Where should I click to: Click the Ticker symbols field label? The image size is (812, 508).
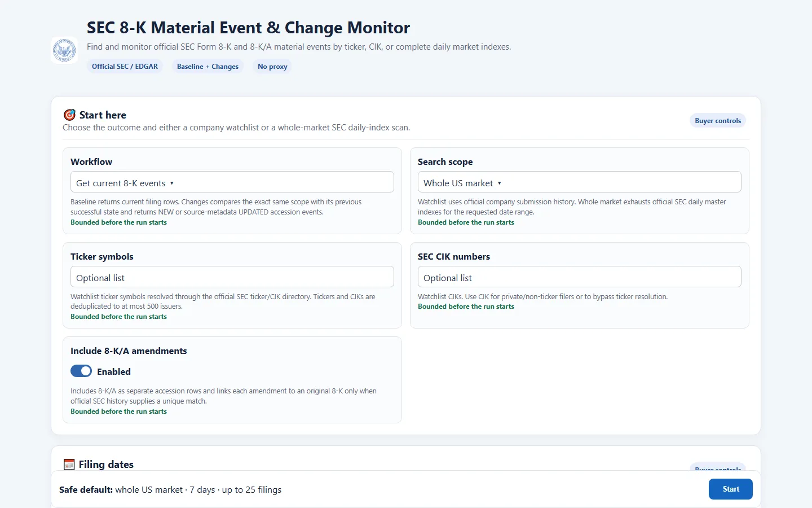click(102, 256)
